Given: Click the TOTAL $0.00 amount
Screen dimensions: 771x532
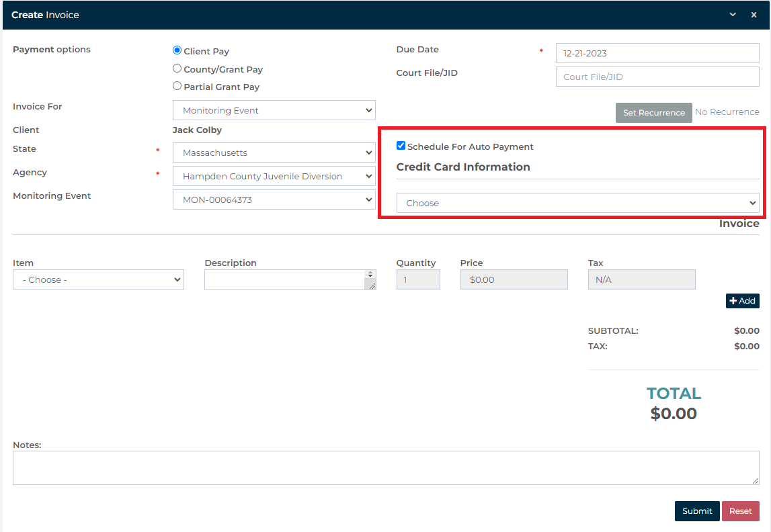Looking at the screenshot, I should (674, 413).
